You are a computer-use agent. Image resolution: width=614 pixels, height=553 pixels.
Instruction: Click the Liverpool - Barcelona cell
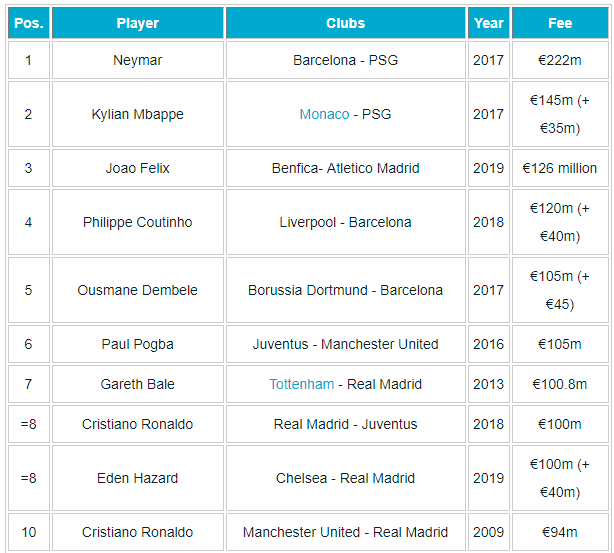pyautogui.click(x=345, y=222)
